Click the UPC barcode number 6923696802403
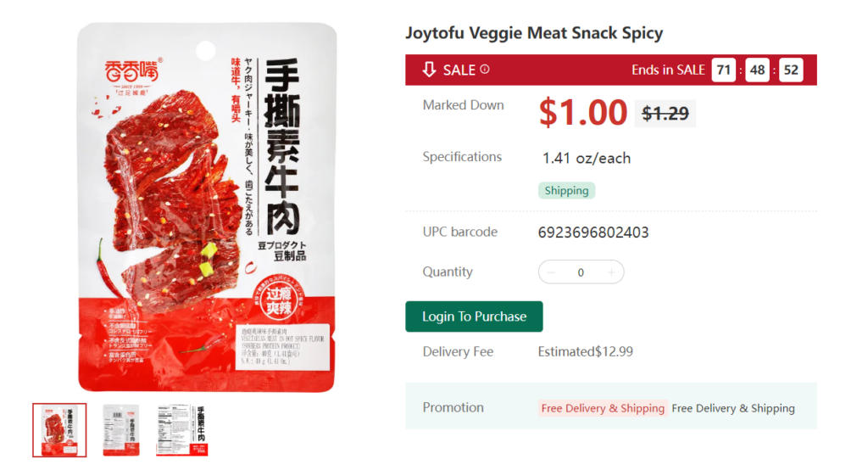This screenshot has height=465, width=868. pyautogui.click(x=593, y=232)
